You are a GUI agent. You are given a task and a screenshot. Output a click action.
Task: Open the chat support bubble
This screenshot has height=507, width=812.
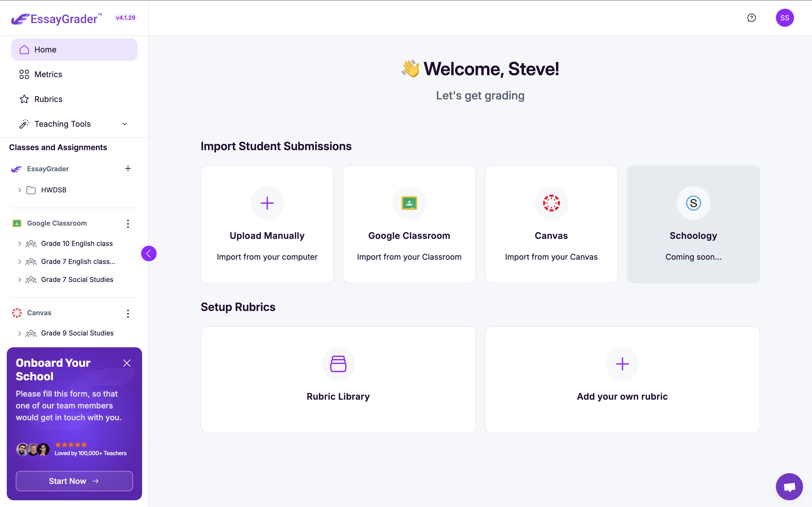(789, 486)
